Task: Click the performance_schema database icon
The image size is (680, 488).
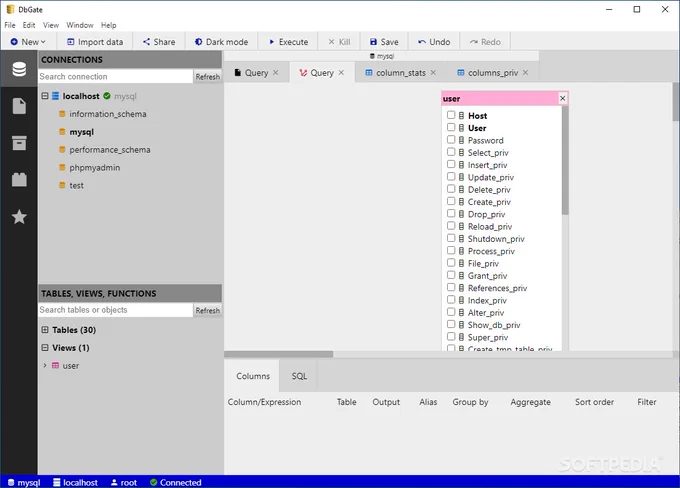Action: tap(62, 149)
